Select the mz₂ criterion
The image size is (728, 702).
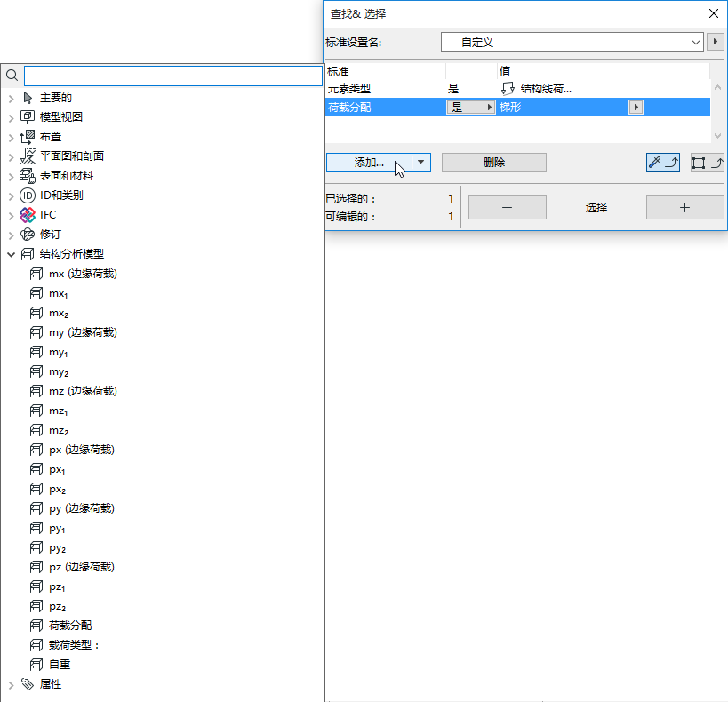(59, 430)
